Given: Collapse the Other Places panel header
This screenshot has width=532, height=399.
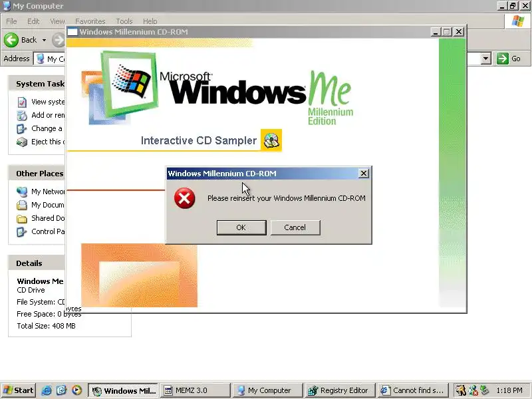Looking at the screenshot, I should 37,174.
